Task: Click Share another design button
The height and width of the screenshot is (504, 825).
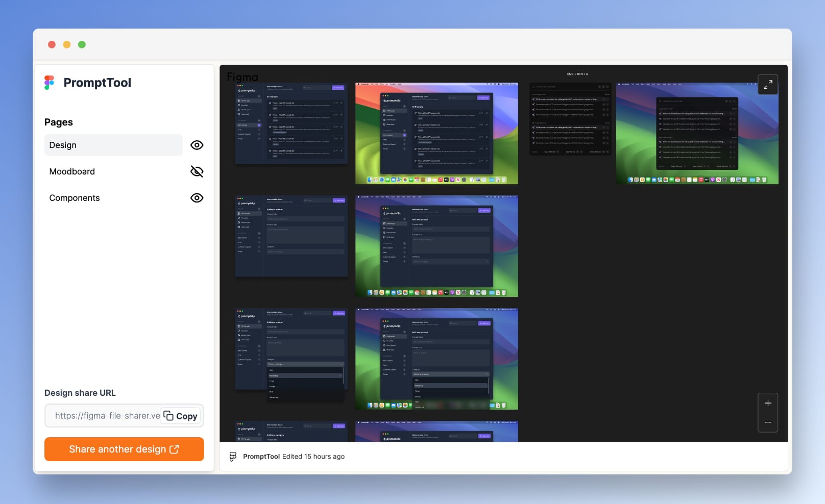Action: [124, 449]
